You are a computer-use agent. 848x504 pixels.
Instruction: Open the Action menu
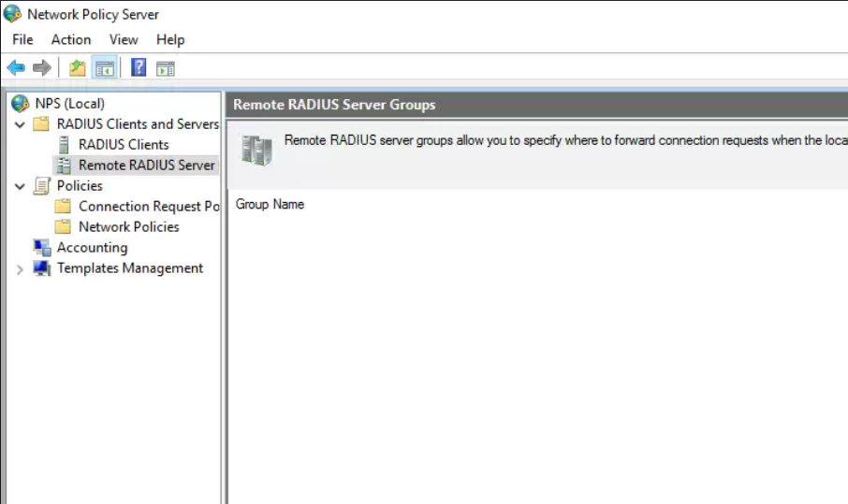click(x=71, y=39)
